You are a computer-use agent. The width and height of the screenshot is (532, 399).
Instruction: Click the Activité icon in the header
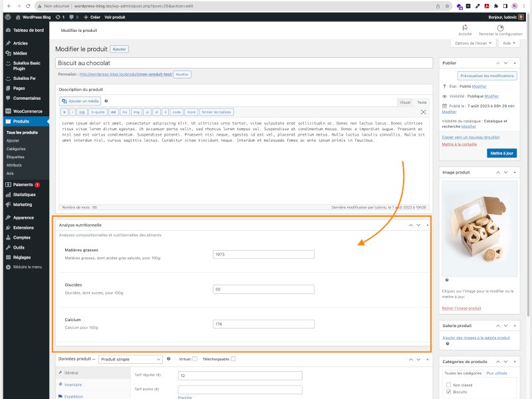[x=465, y=27]
